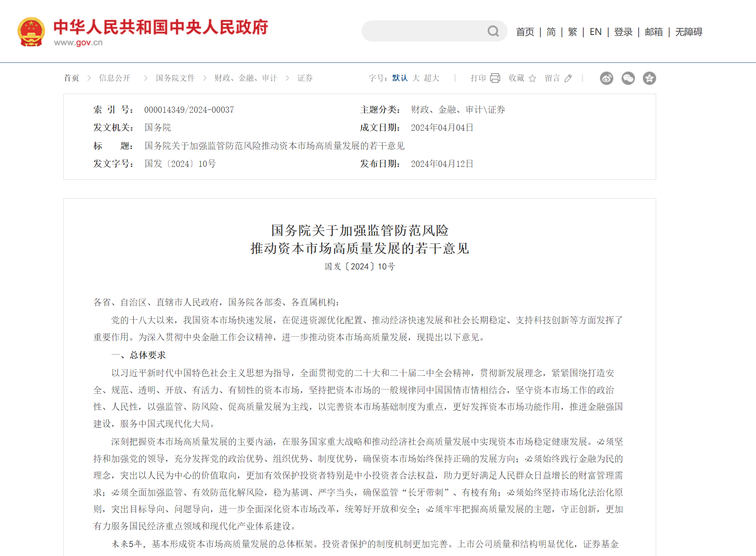Switch to English with EN link
Image resolution: width=756 pixels, height=556 pixels.
tap(595, 32)
